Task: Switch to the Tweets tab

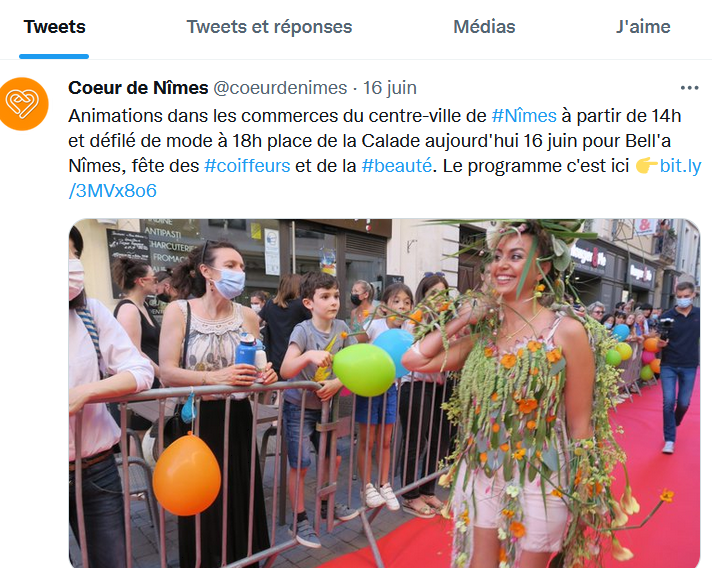Action: (x=54, y=27)
